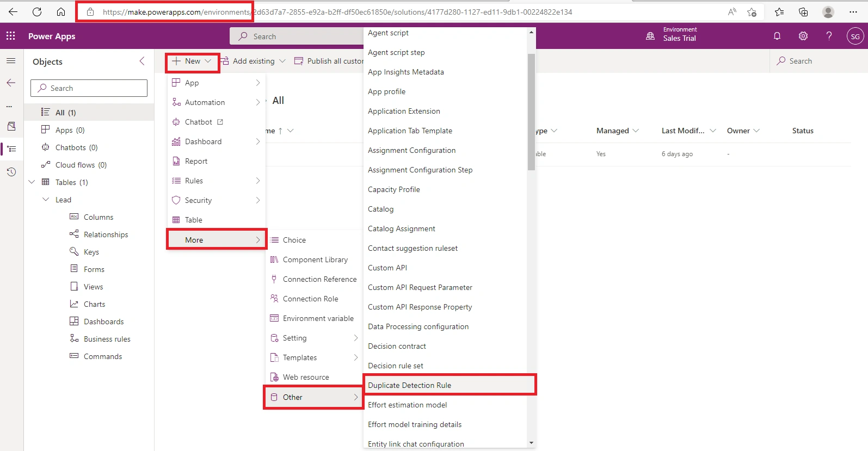Click the New dropdown button

pos(192,61)
